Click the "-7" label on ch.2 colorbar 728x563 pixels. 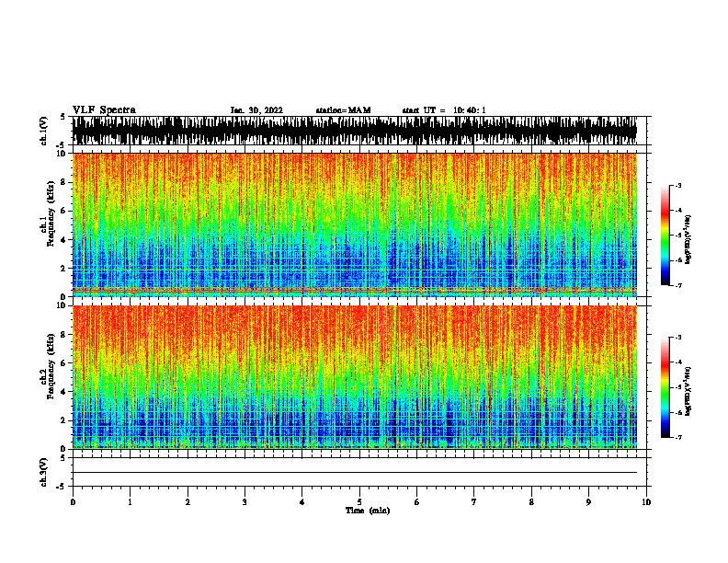[x=678, y=438]
